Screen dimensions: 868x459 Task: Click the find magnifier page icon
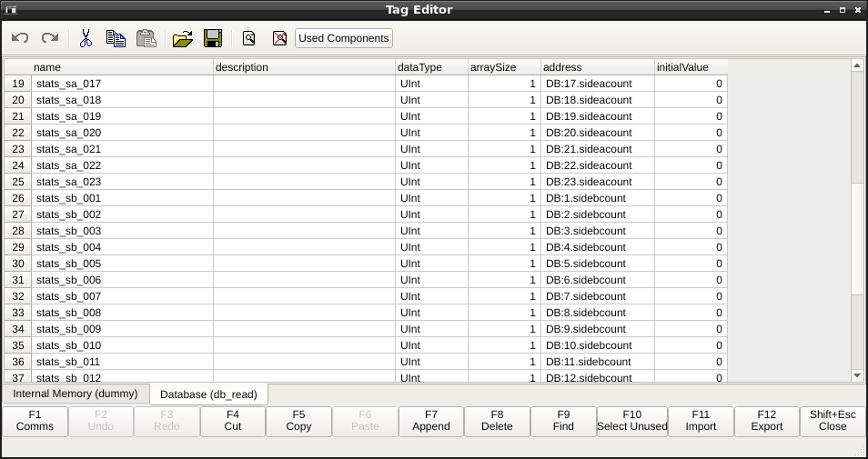[x=248, y=38]
